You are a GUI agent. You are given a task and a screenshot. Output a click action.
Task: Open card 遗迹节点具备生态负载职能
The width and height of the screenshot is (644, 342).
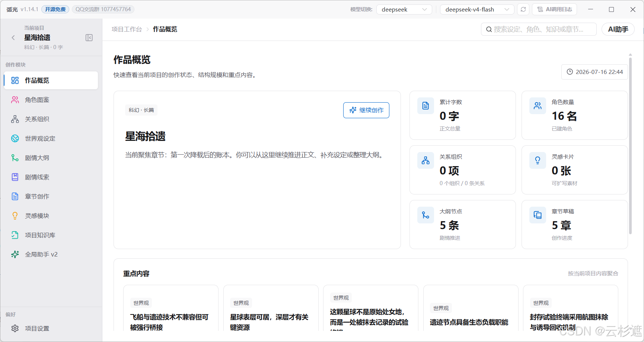pos(471,308)
